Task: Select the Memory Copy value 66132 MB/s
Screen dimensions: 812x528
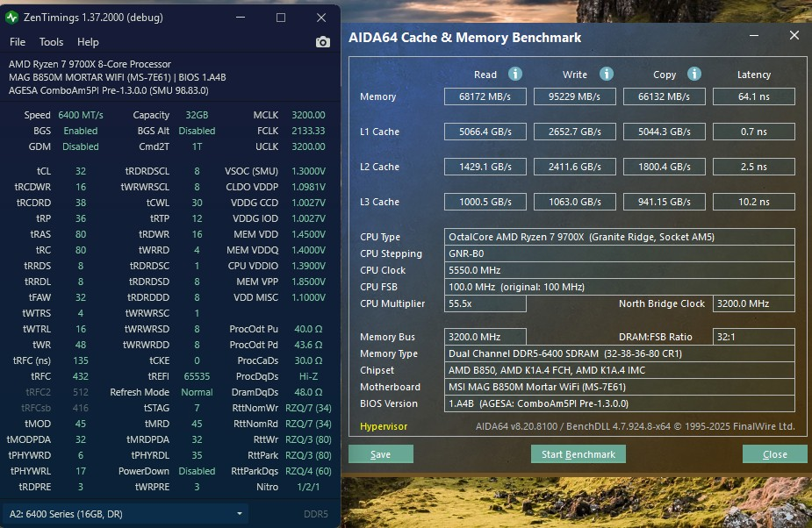Action: point(665,96)
